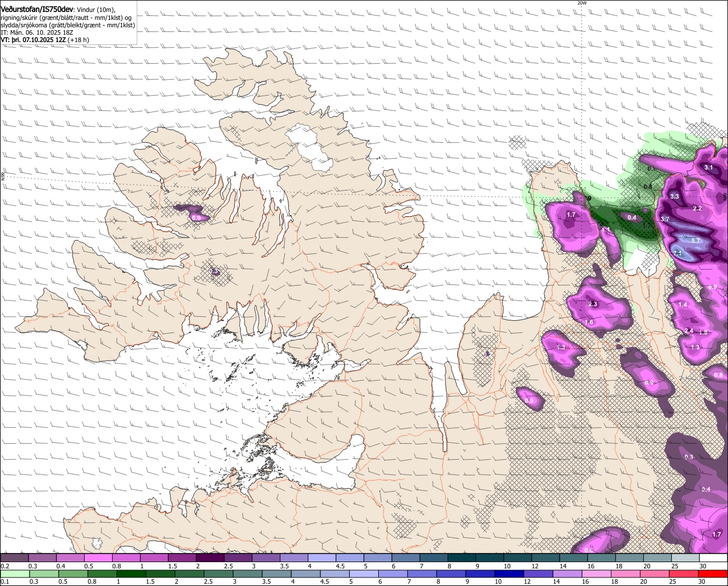Click the 7.1 precipitation value on the map
This screenshot has height=586, width=728.
[x=677, y=253]
